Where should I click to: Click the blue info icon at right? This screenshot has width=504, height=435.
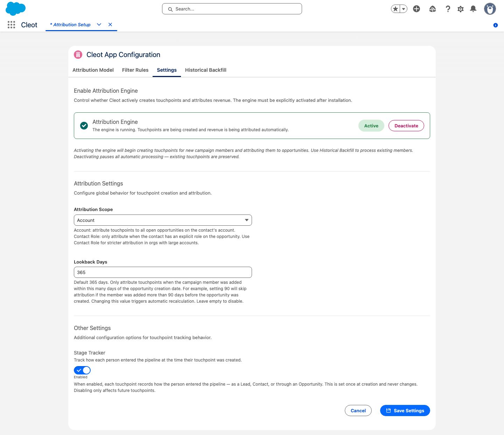point(496,25)
